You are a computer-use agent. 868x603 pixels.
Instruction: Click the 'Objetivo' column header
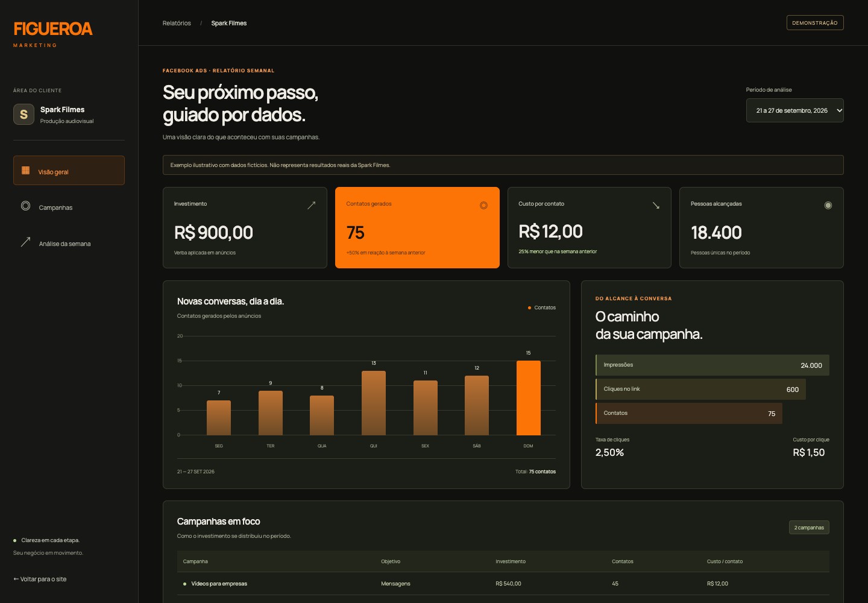tap(391, 561)
